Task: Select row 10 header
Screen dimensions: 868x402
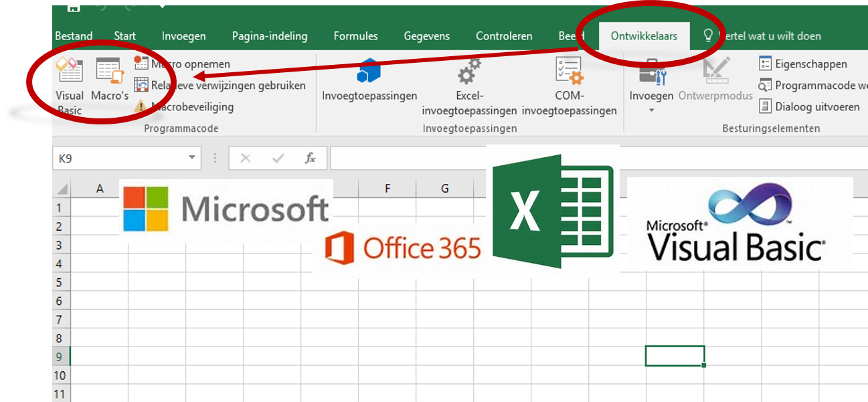Action: (x=62, y=375)
